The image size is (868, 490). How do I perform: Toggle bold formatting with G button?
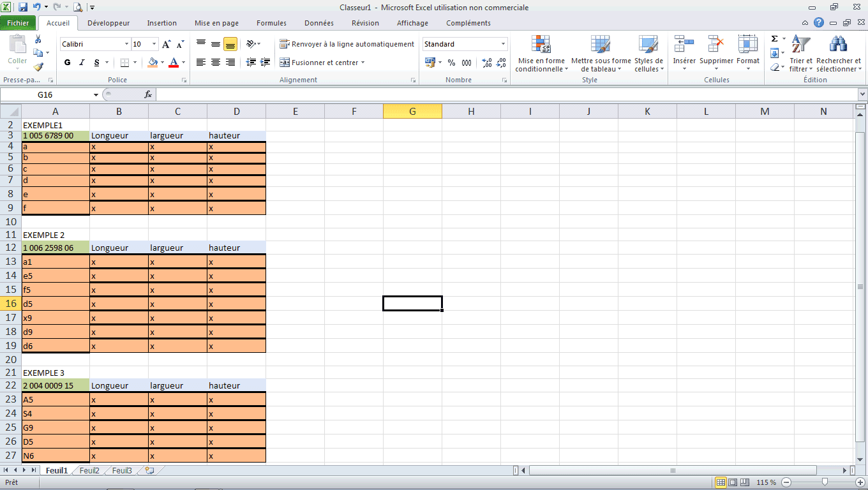click(68, 63)
